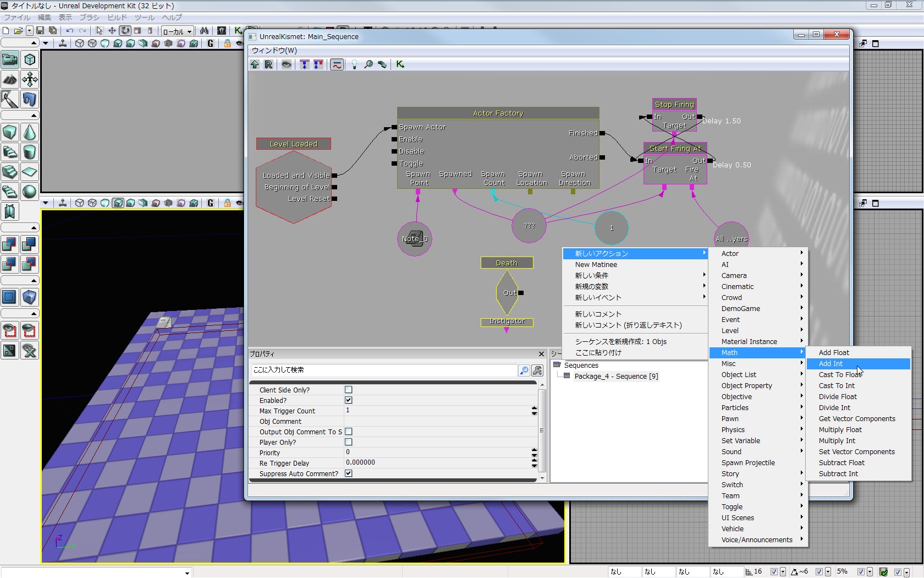Toggle curved connections icon in Kismet toolbar

coord(337,64)
